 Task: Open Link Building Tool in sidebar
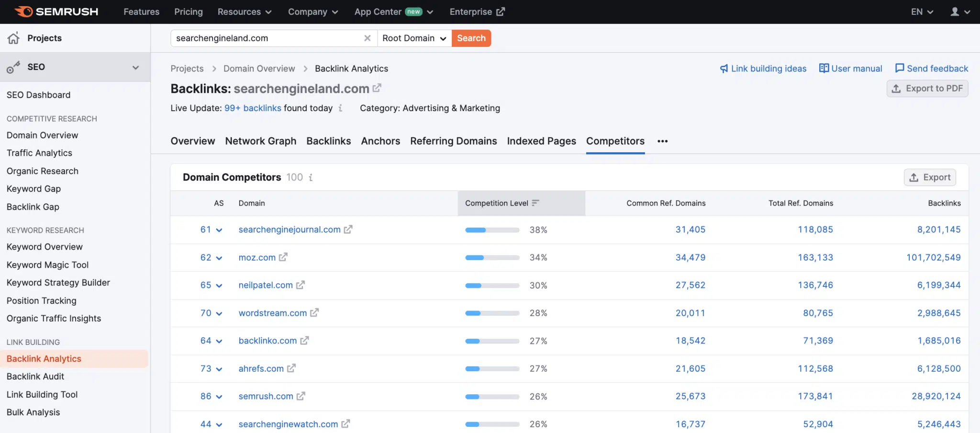[42, 394]
